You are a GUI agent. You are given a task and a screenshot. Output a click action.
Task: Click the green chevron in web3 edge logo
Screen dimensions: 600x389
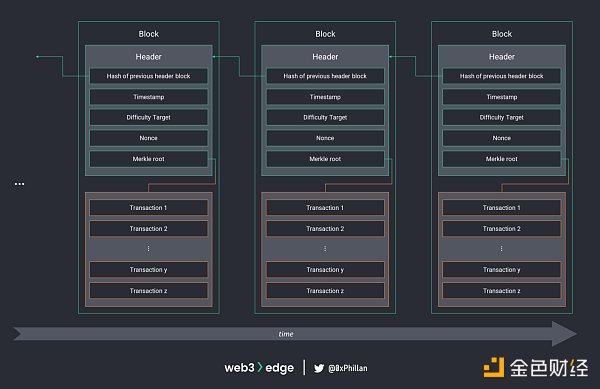tap(260, 367)
